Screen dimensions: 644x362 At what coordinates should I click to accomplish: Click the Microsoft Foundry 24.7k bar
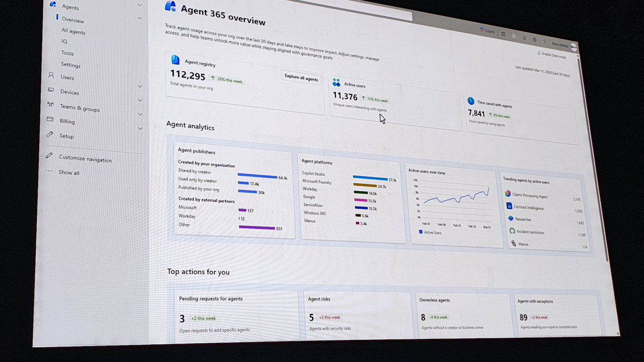[x=365, y=185]
